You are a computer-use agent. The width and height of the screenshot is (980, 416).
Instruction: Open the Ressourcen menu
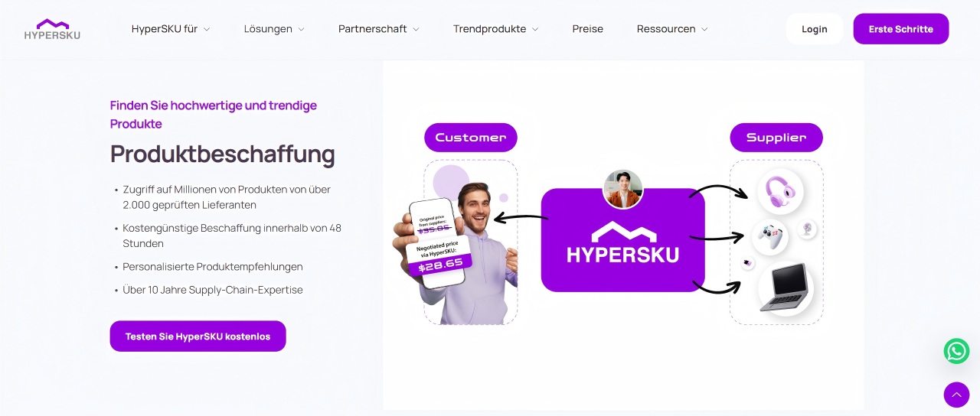[672, 29]
